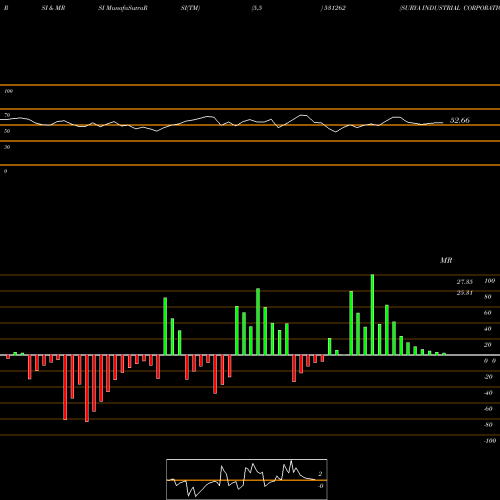Click the MR axis 60 label

pyautogui.click(x=488, y=313)
